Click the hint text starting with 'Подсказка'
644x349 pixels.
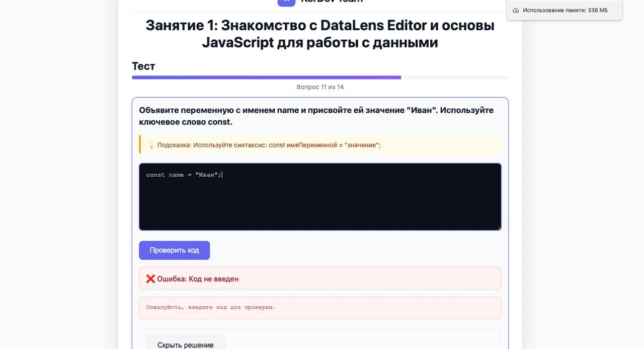269,145
